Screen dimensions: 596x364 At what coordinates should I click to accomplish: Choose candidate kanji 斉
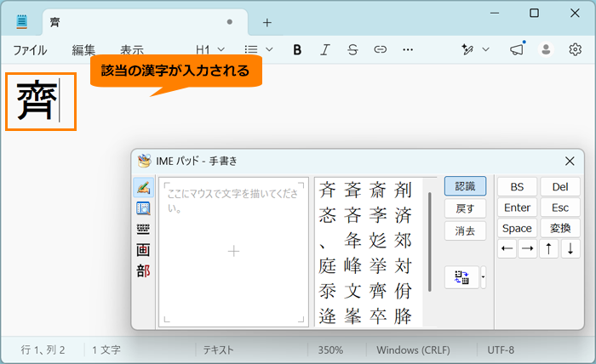[x=327, y=190]
